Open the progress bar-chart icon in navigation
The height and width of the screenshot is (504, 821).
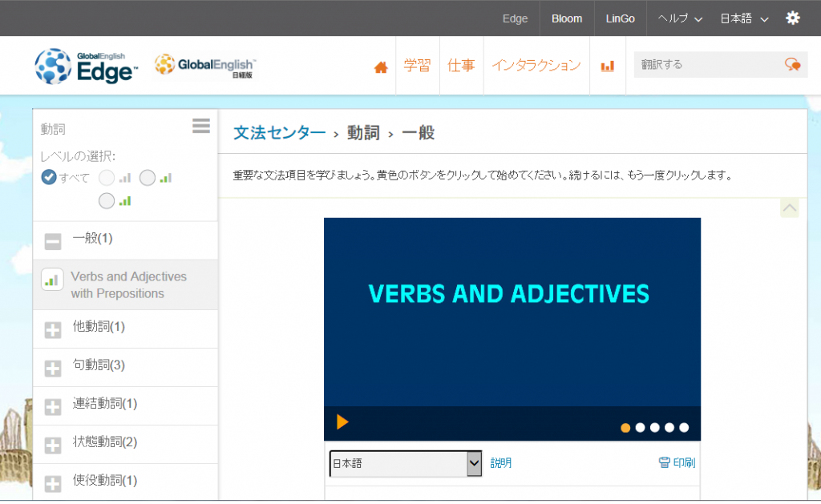(608, 66)
